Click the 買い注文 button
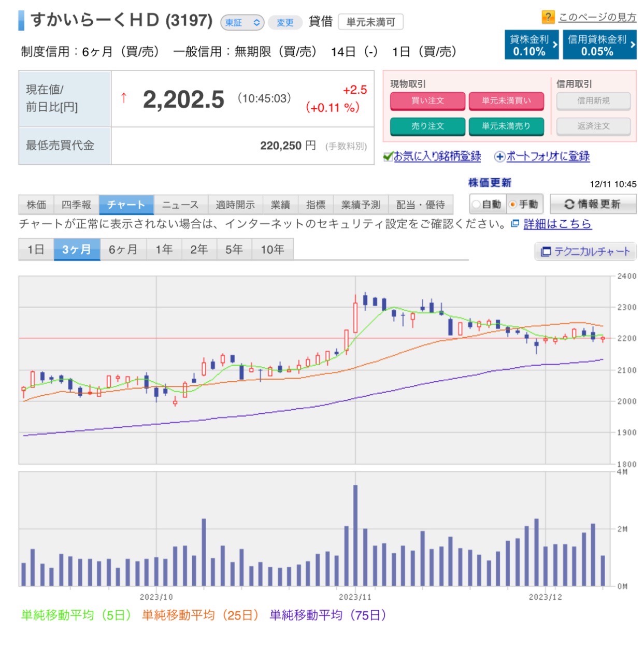The image size is (644, 663). coord(427,101)
